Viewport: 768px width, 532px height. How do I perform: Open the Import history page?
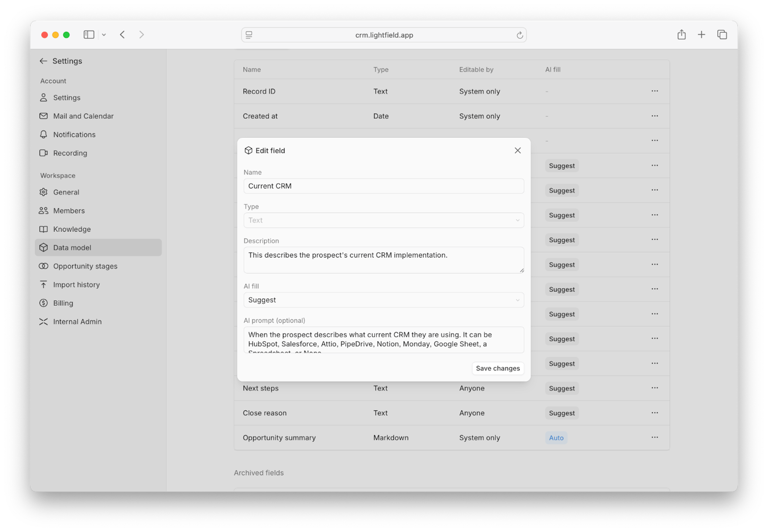[x=76, y=285]
